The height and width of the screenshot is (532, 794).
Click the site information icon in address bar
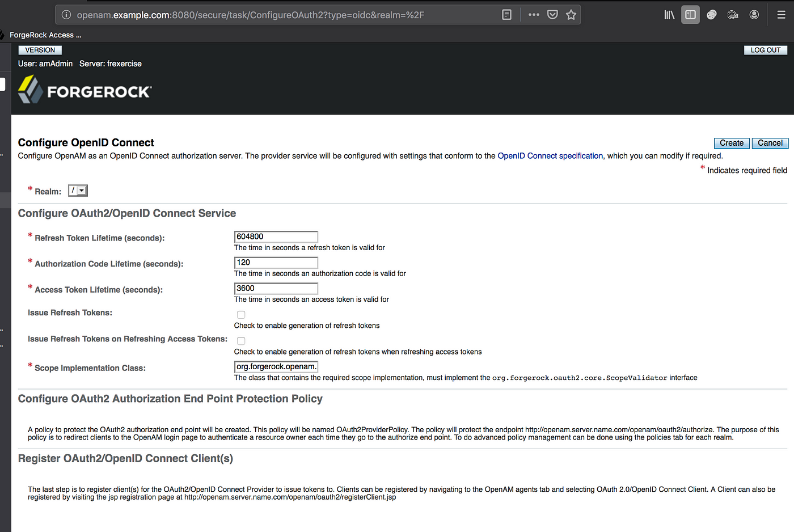click(x=66, y=15)
